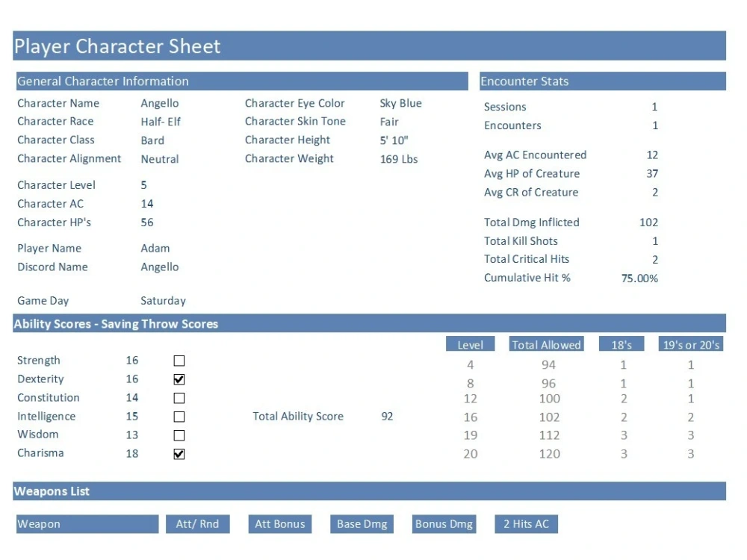Screen dimensions: 747x560
Task: Click the eye color value Sky Blue
Action: 400,103
